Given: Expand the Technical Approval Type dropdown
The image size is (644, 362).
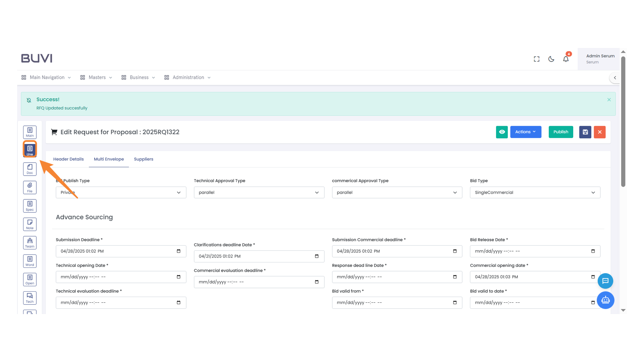Looking at the screenshot, I should point(259,192).
